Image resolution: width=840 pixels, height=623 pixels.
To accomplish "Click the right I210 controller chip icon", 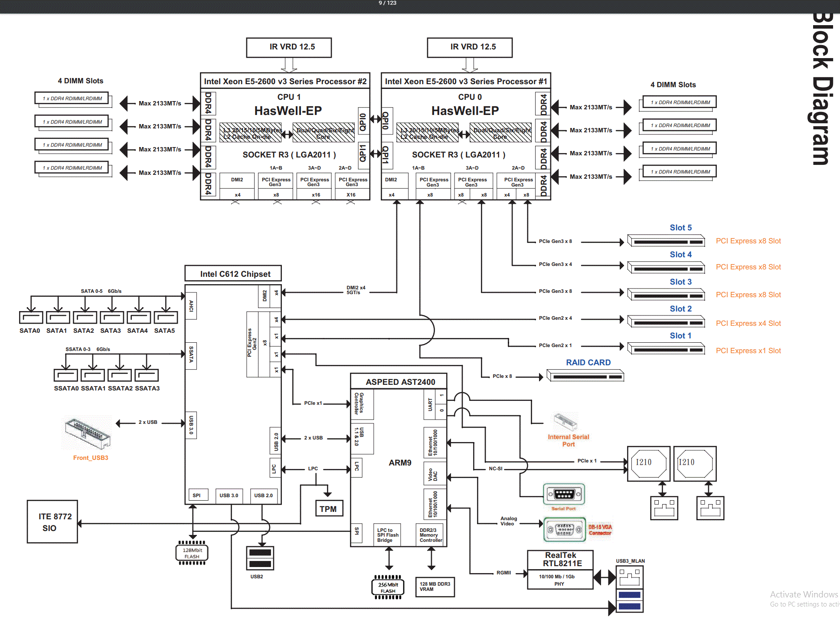I will click(x=695, y=464).
